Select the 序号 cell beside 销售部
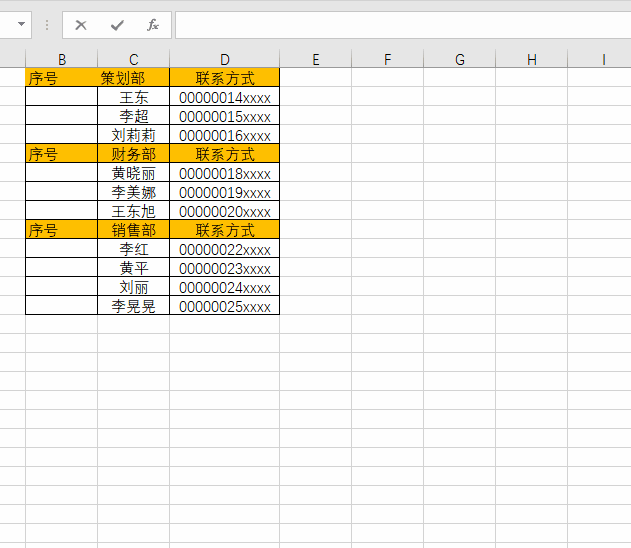This screenshot has height=548, width=631. tap(62, 229)
